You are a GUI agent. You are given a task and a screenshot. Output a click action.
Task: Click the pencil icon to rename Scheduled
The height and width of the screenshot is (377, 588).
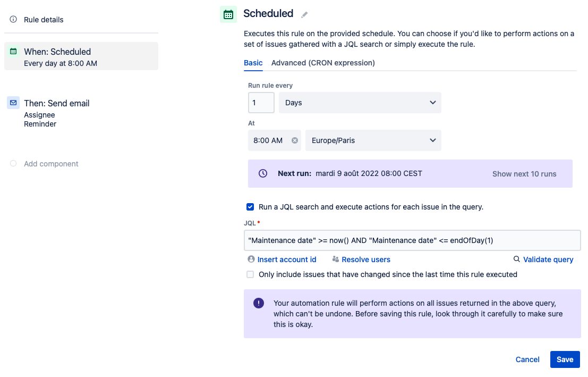304,14
